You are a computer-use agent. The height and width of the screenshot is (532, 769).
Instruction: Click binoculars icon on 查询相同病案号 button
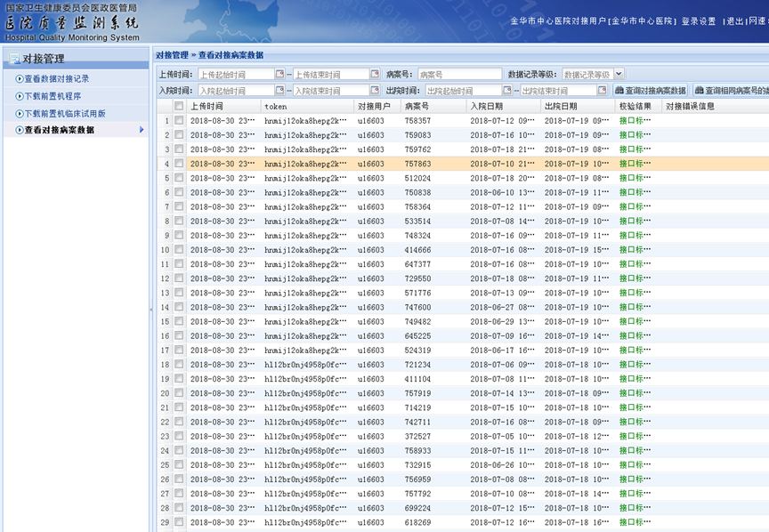(x=700, y=90)
